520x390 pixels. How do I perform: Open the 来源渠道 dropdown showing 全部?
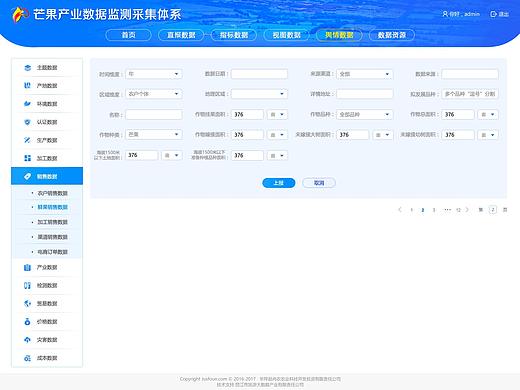365,74
